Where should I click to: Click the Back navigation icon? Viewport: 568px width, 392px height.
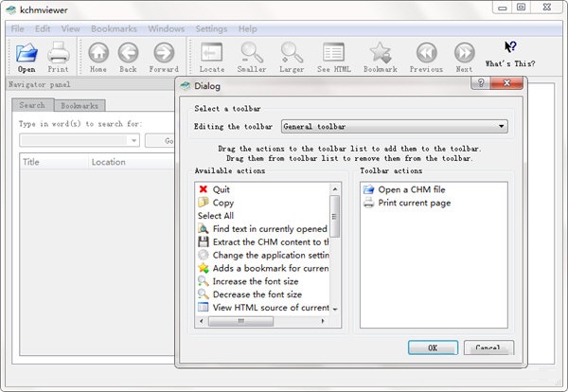(x=128, y=54)
